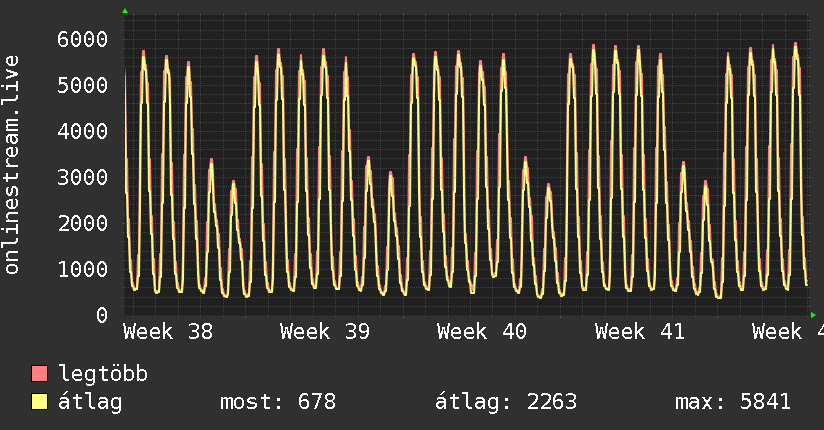This screenshot has width=824, height=430.
Task: Click the 6000 y-axis label
Action: [83, 39]
